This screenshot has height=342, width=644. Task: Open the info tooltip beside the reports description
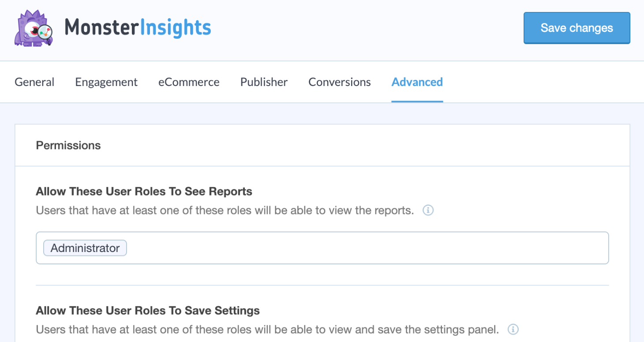[x=427, y=210]
